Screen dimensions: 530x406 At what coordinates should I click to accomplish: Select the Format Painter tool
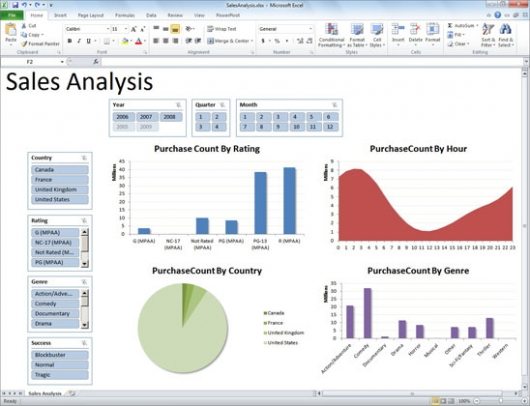(40, 44)
